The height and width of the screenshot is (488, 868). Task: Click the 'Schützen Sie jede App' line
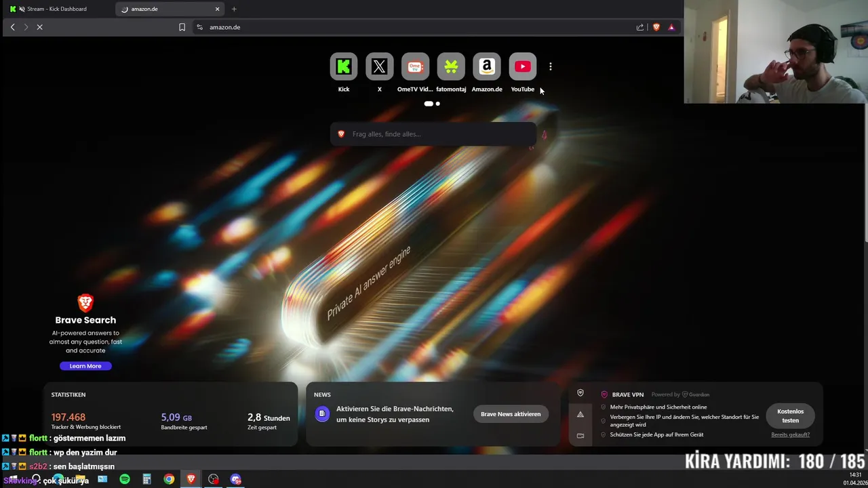coord(656,434)
